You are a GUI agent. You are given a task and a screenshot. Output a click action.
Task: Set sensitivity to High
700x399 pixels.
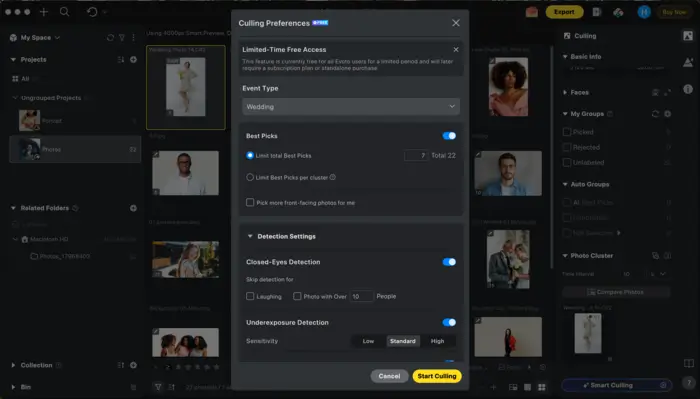438,341
